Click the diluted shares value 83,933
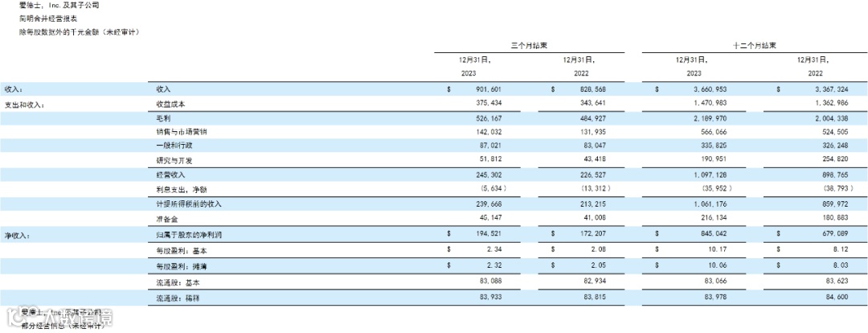 [491, 298]
